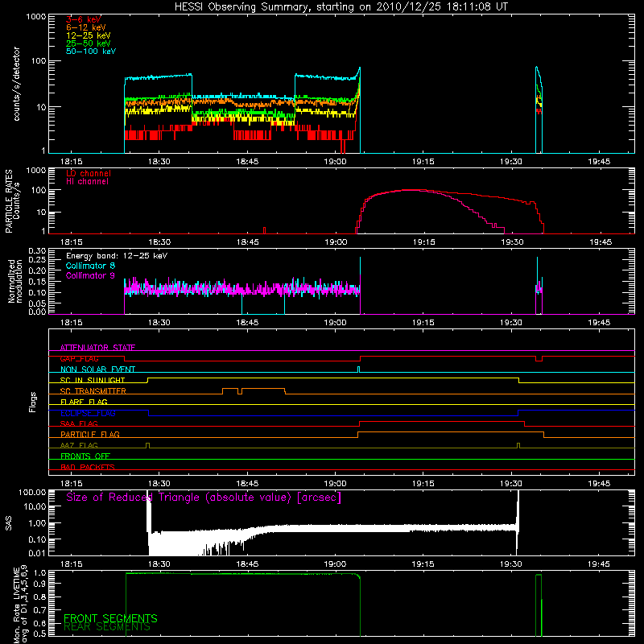Select the Collimator 9 legend entry
Viewport: 644px width, 644px height.
(x=90, y=275)
